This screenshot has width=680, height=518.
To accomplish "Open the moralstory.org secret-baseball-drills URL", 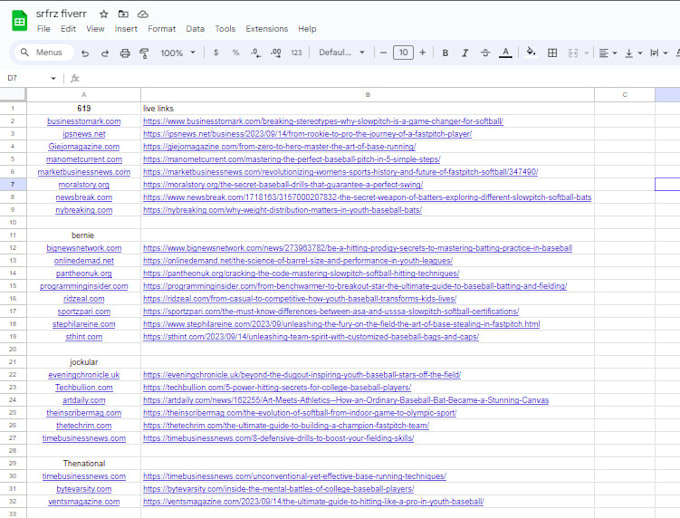I will [283, 184].
